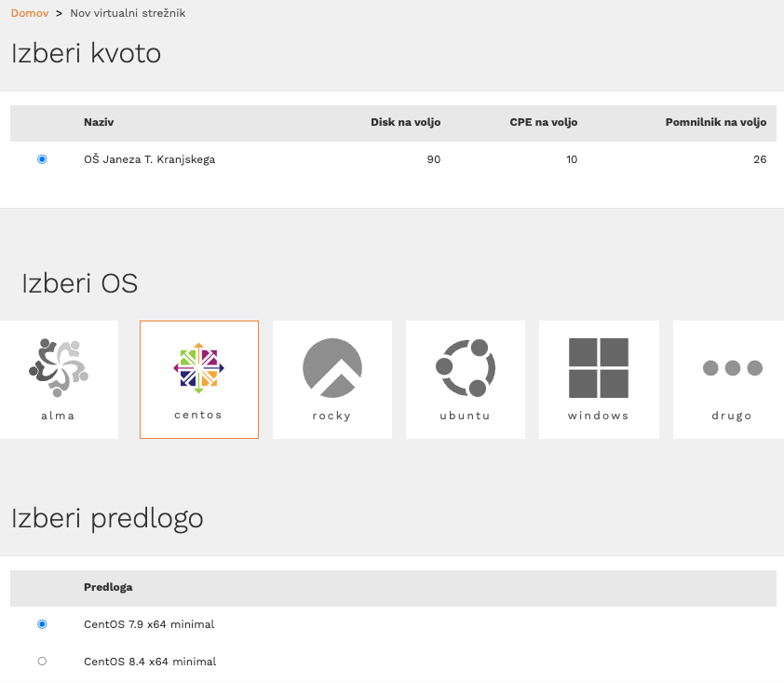Click the Pomnilnik na voljo header
This screenshot has height=683, width=784.
[715, 122]
